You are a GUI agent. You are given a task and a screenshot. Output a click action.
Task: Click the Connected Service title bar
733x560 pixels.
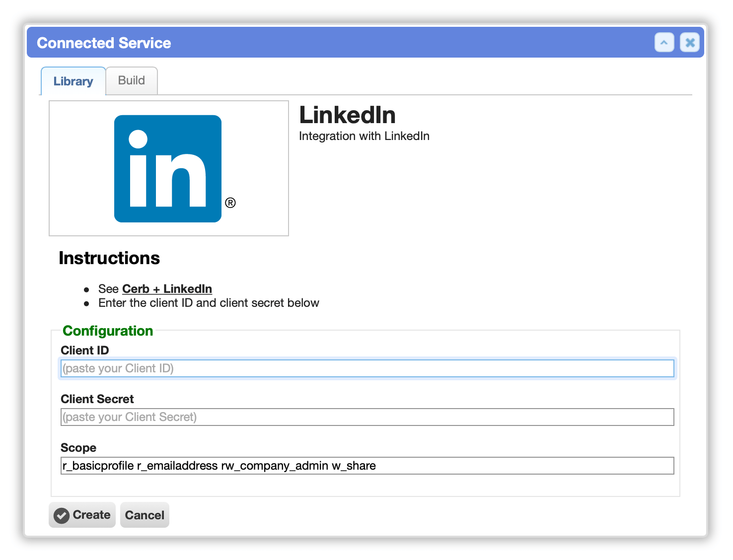point(366,43)
